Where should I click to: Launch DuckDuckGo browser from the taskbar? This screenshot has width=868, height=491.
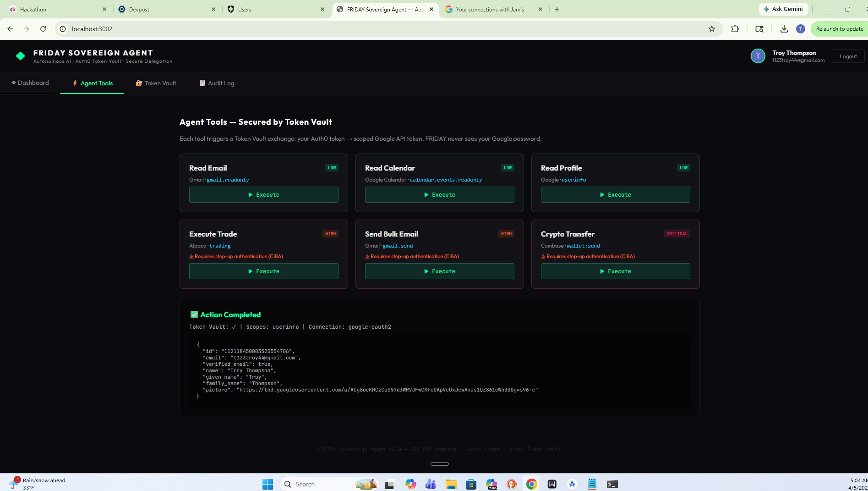click(x=512, y=484)
